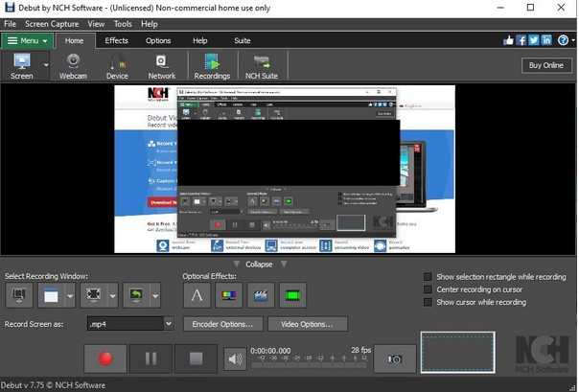Choose the Network capture source
Screen dimensions: 579x392
162,66
